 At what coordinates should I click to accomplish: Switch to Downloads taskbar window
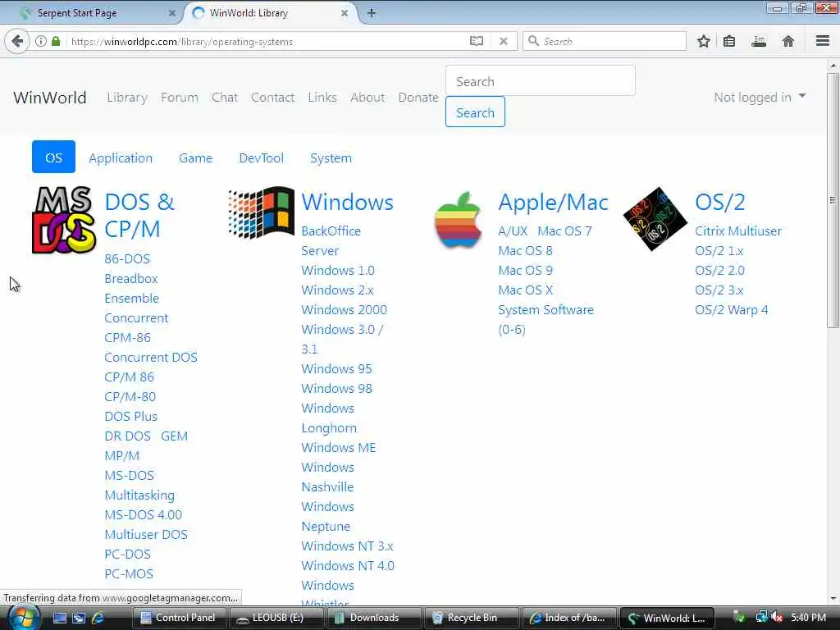[373, 618]
